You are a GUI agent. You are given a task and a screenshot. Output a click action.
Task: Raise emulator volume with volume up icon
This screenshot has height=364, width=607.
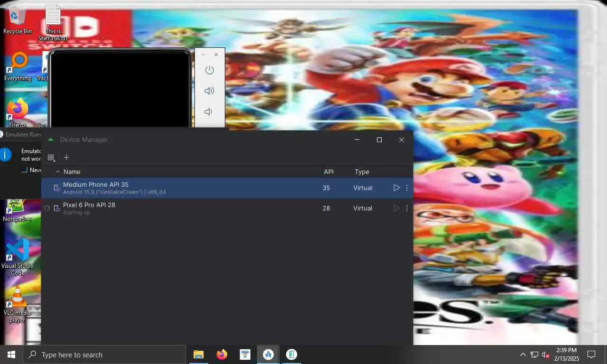coord(209,91)
